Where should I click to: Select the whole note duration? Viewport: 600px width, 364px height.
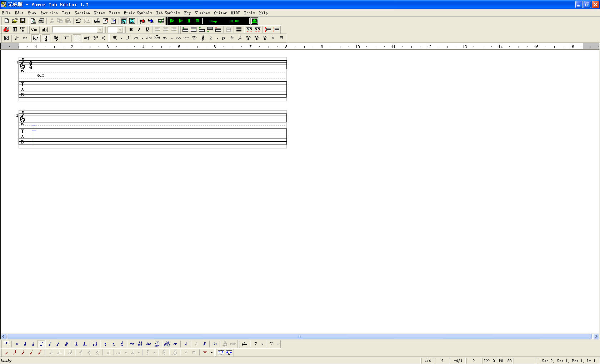(17, 344)
